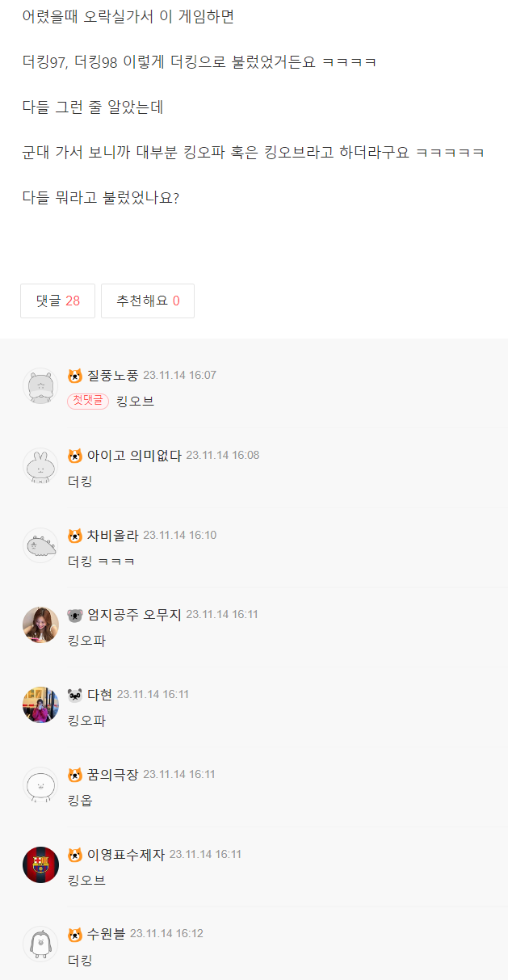
Task: Click the 댓글 28 comments button
Action: pyautogui.click(x=57, y=301)
